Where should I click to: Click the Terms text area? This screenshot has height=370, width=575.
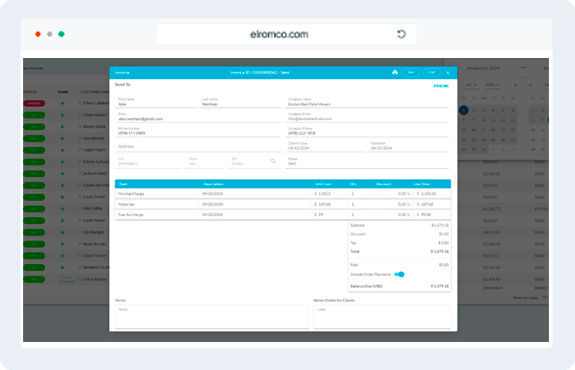[x=212, y=317]
